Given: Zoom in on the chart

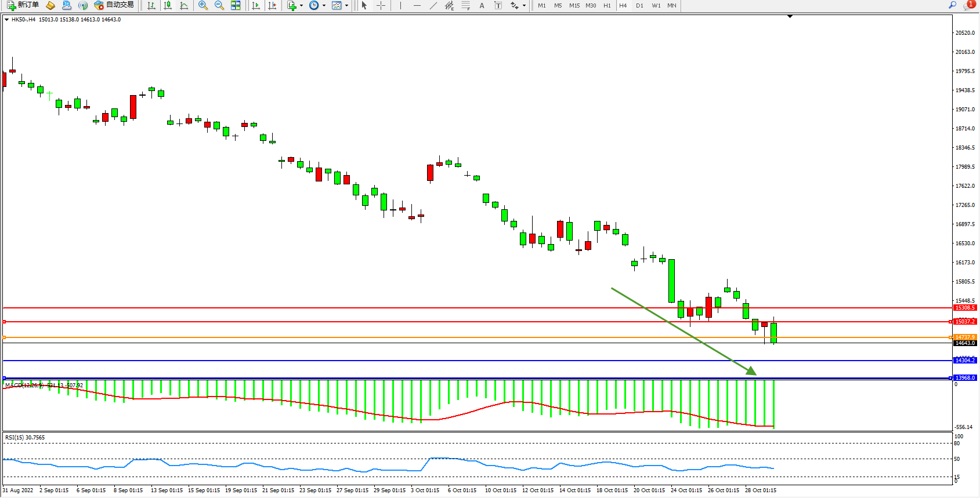Looking at the screenshot, I should pos(203,5).
